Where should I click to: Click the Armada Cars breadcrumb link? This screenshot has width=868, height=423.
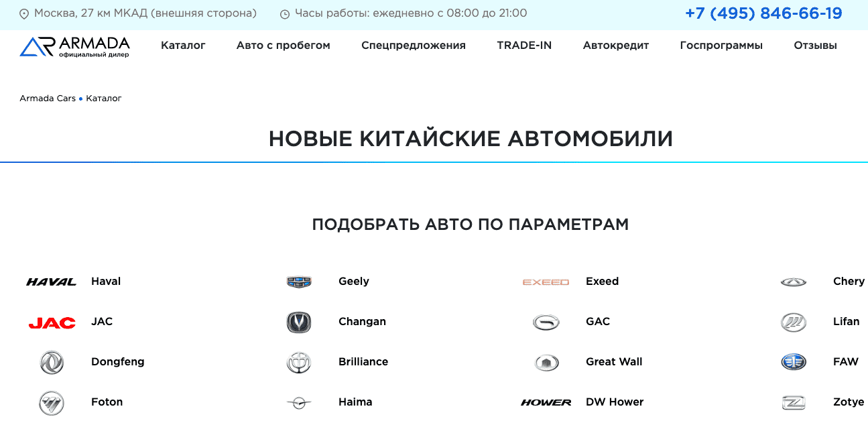(47, 98)
